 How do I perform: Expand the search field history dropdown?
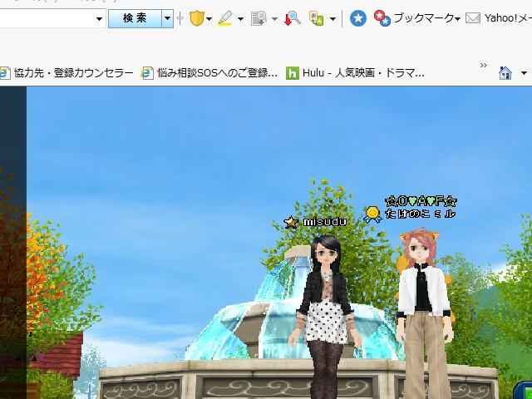99,18
